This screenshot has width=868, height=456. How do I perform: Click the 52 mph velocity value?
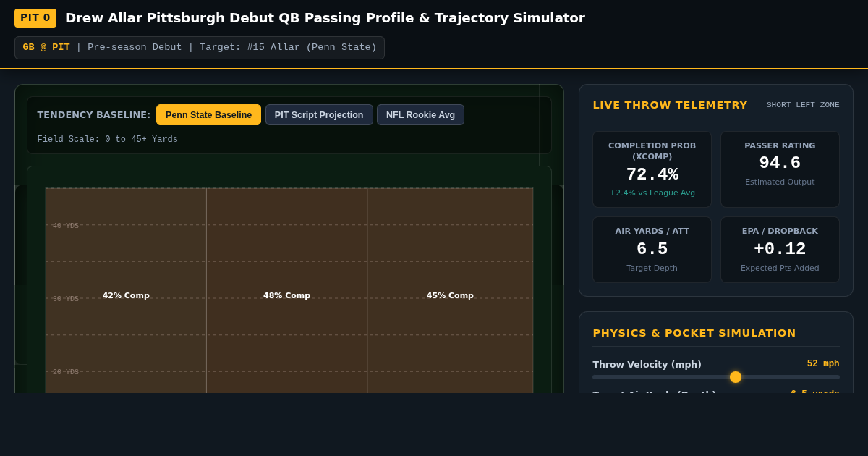pyautogui.click(x=823, y=363)
